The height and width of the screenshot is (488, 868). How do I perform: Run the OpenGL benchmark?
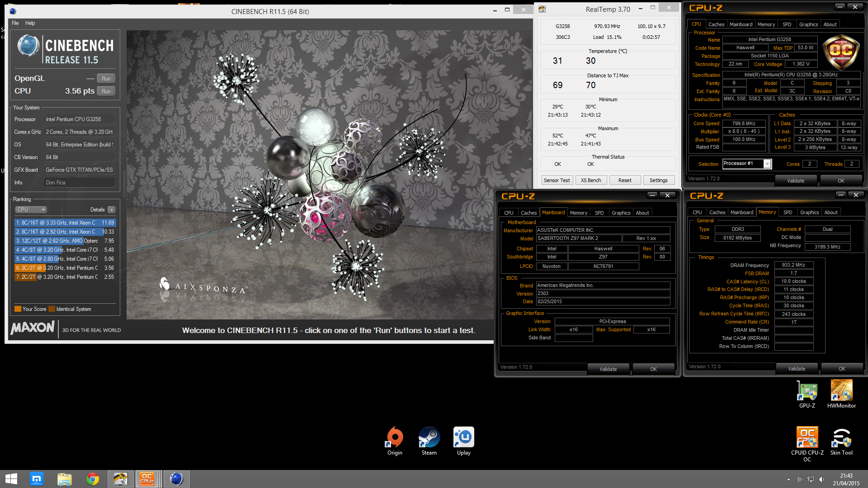click(106, 78)
